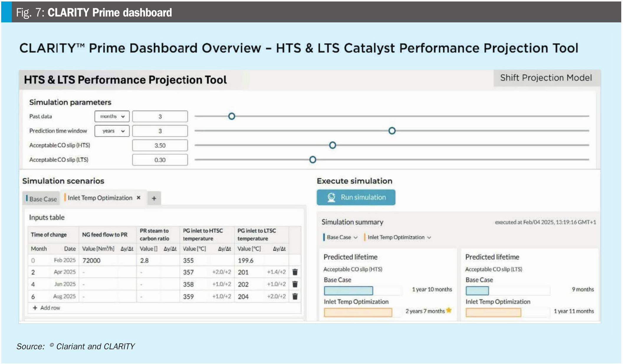
Task: Open the Prediction time window years dropdown
Action: 112,131
